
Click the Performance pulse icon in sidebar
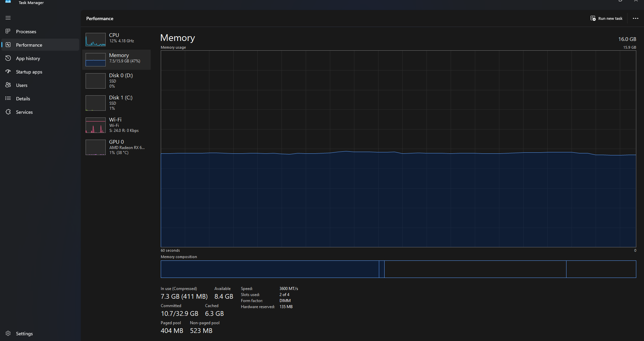(x=8, y=45)
